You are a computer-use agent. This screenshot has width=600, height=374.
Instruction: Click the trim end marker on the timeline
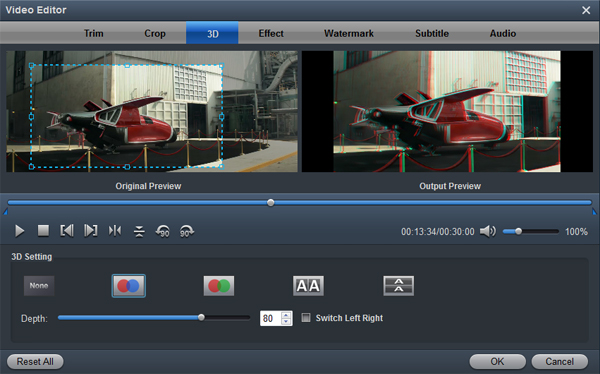tap(594, 212)
